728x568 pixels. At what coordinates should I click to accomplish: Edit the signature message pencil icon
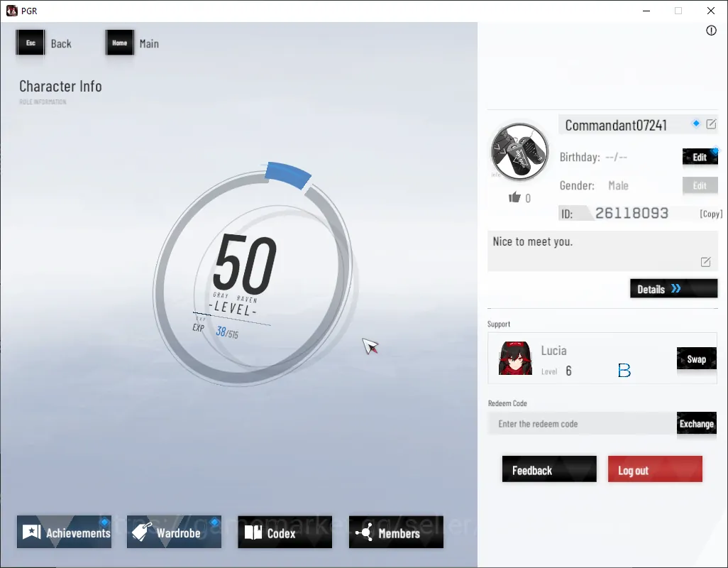705,262
